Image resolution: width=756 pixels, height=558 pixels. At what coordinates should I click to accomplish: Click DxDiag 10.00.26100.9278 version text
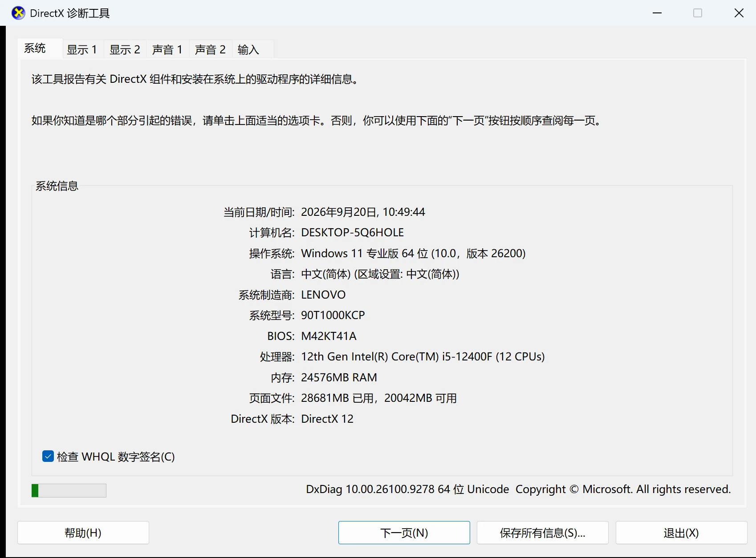[x=407, y=489]
